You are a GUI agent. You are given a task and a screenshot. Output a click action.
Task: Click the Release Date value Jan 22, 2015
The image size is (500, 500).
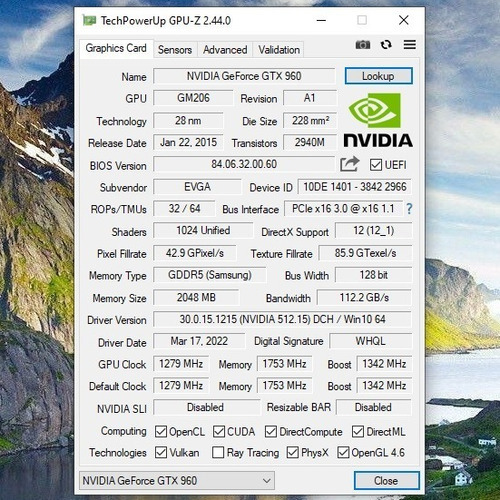click(188, 142)
